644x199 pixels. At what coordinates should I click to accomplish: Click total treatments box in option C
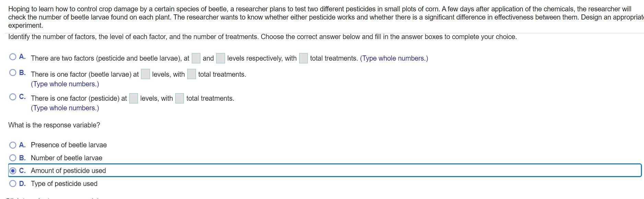click(179, 99)
